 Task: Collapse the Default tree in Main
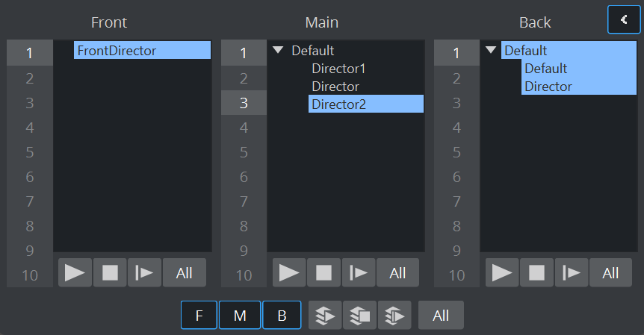[278, 51]
